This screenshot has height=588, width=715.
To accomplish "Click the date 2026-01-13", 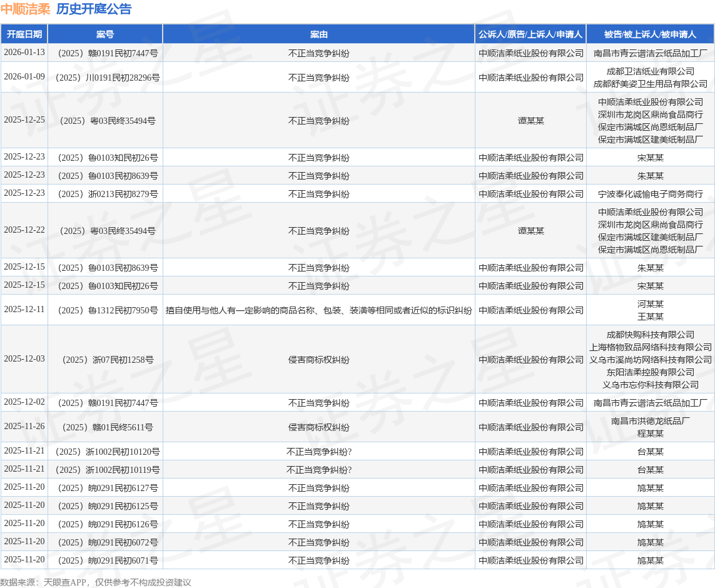I will coord(24,53).
